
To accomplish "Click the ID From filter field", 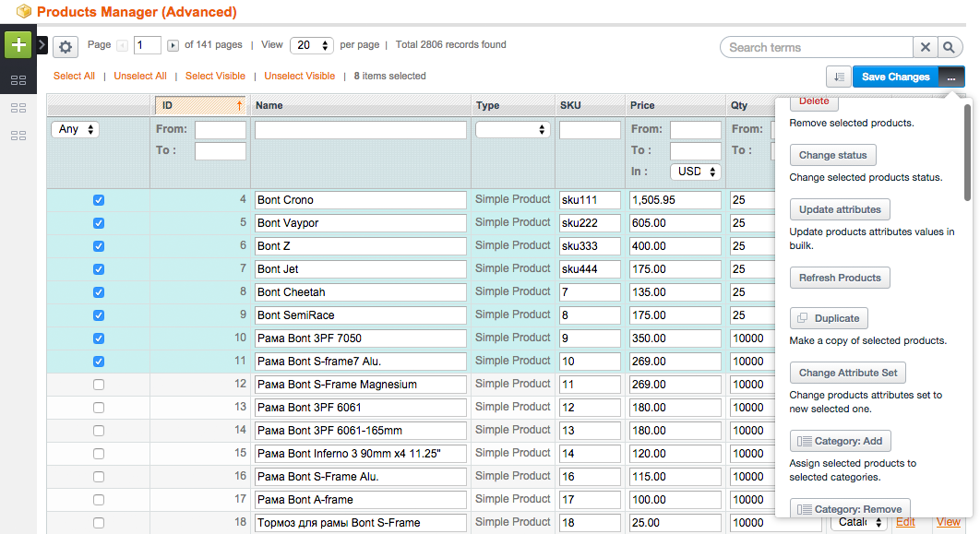I will (220, 130).
